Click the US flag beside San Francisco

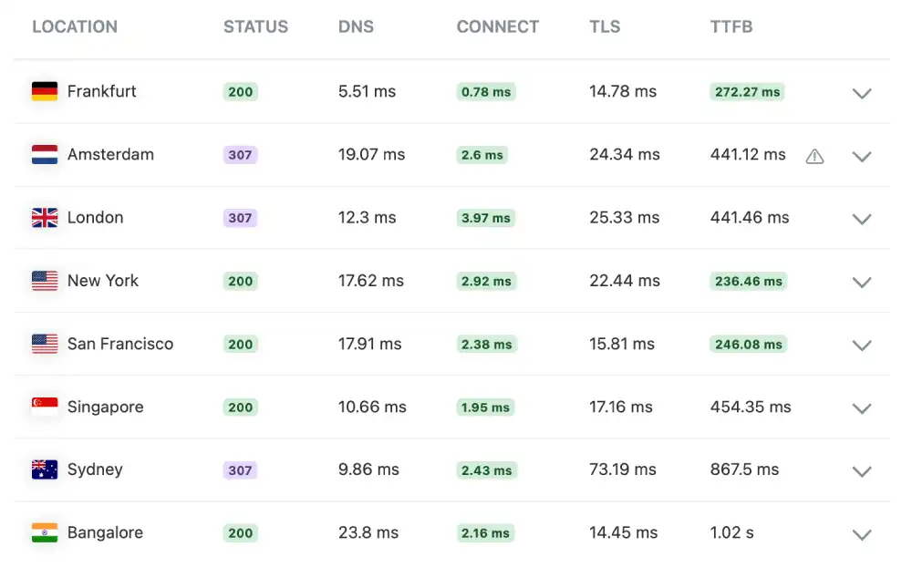[x=44, y=344]
